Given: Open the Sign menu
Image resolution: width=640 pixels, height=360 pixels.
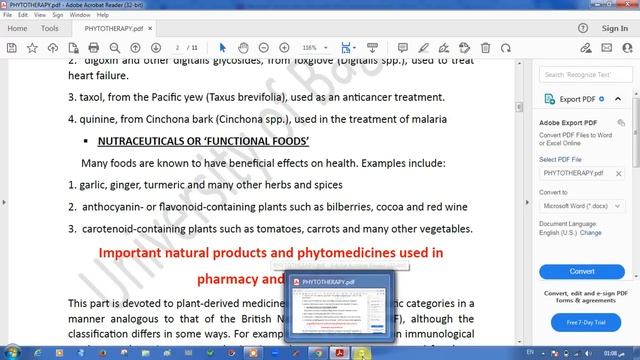Looking at the screenshot, I should point(58,15).
